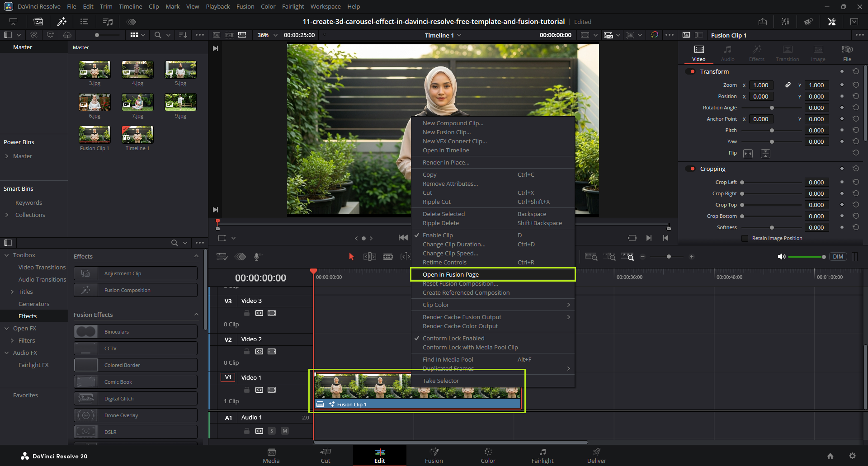The height and width of the screenshot is (466, 868).
Task: Open the Fairlight menu in menu bar
Action: click(x=293, y=6)
